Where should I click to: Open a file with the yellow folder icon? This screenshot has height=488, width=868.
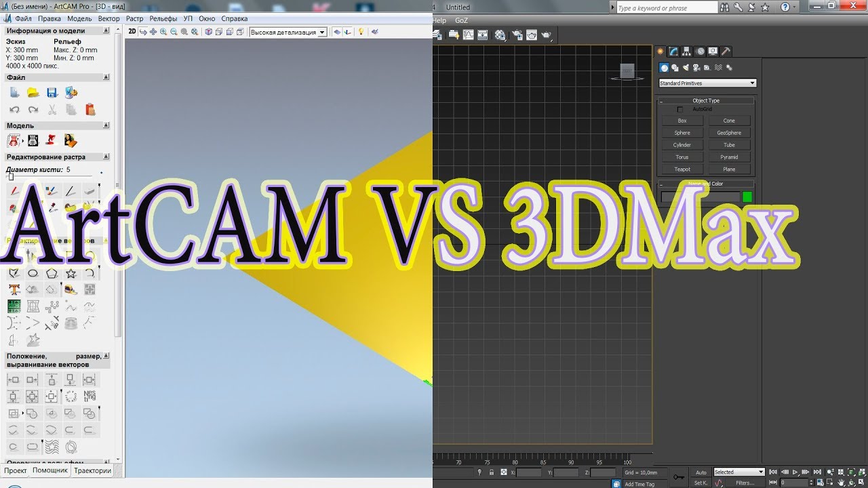(33, 92)
